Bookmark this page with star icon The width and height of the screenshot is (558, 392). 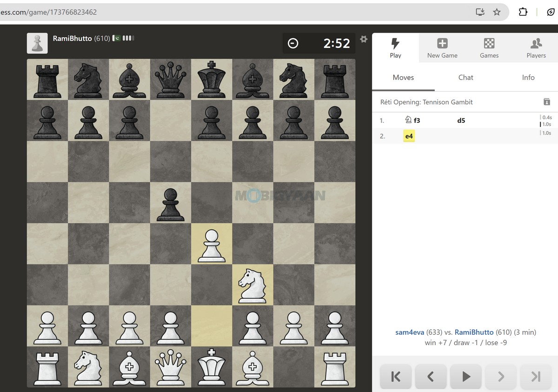click(x=497, y=12)
